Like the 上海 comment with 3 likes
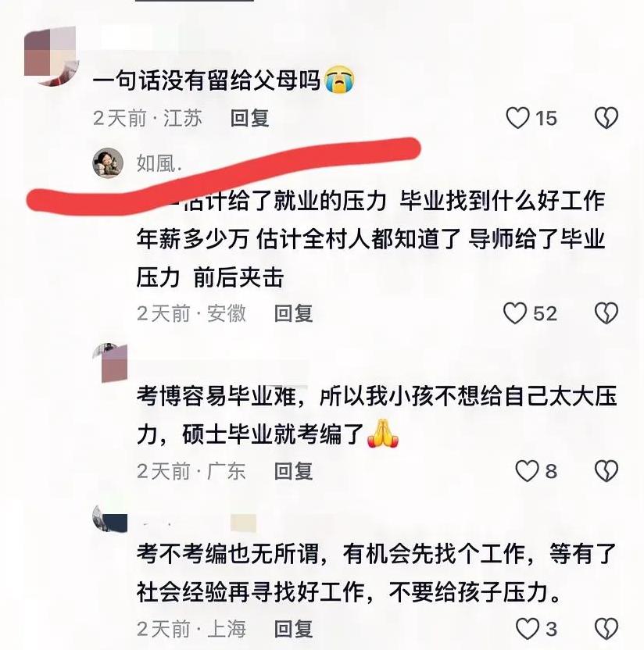644x650 pixels. pos(527,629)
